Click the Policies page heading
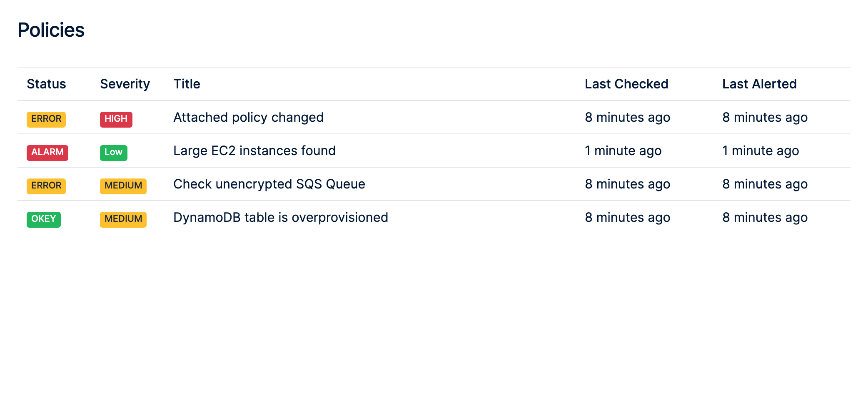This screenshot has height=402, width=868. pyautogui.click(x=51, y=30)
